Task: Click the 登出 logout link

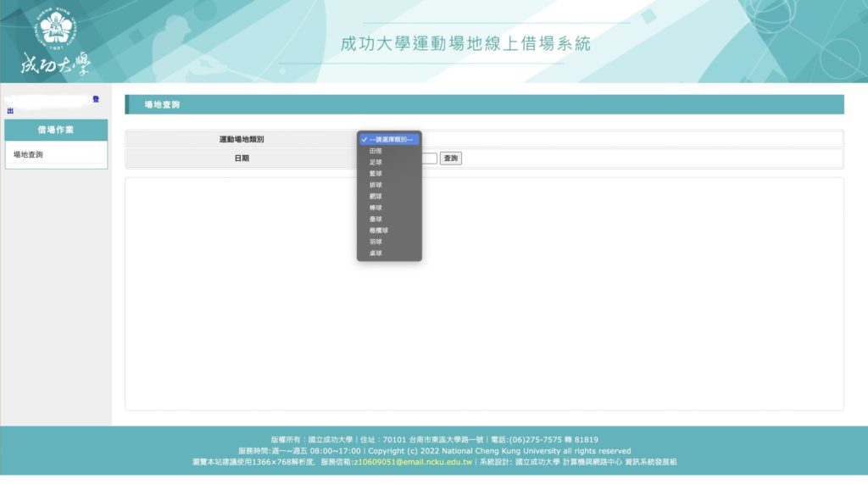Action: [95, 100]
